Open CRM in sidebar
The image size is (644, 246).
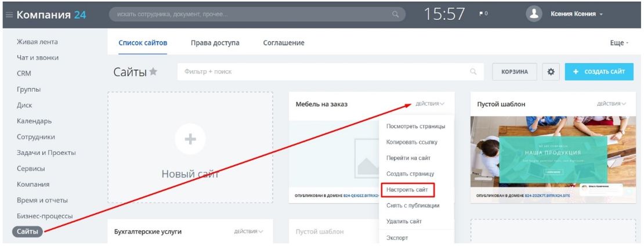click(24, 74)
